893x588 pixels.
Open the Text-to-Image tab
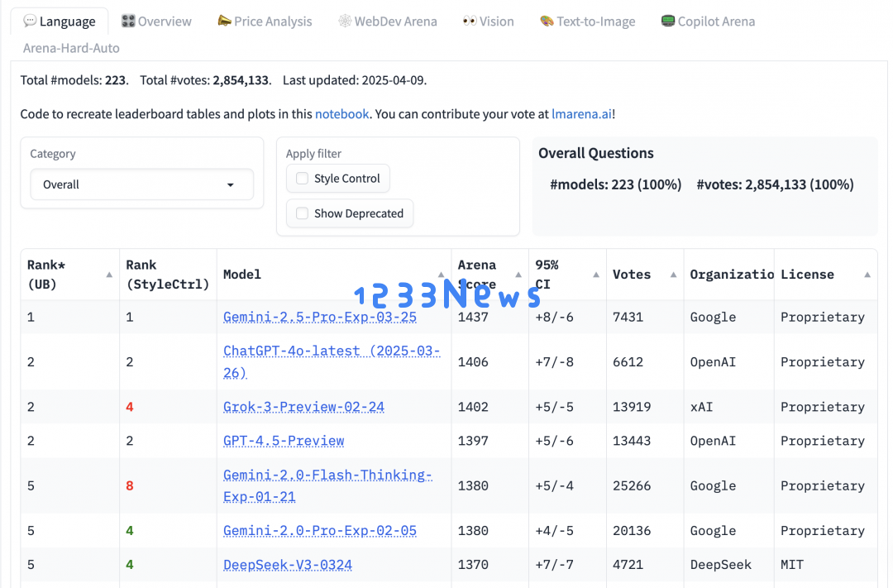(x=587, y=22)
